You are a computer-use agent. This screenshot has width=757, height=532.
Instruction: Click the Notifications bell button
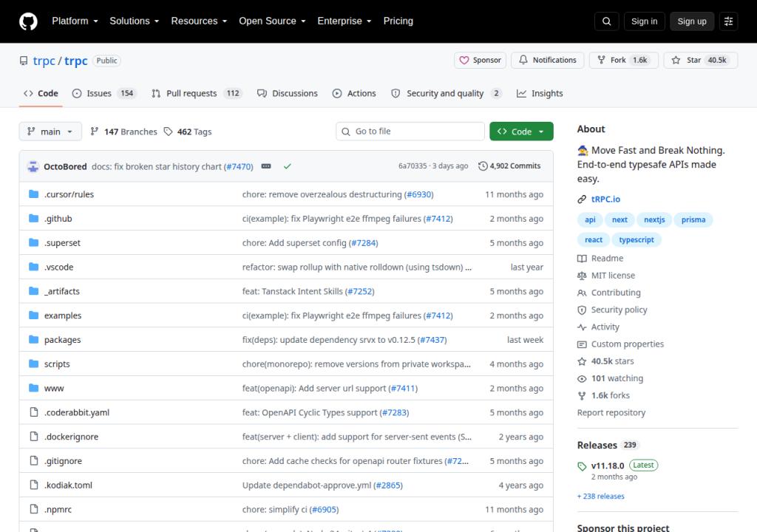pyautogui.click(x=548, y=60)
